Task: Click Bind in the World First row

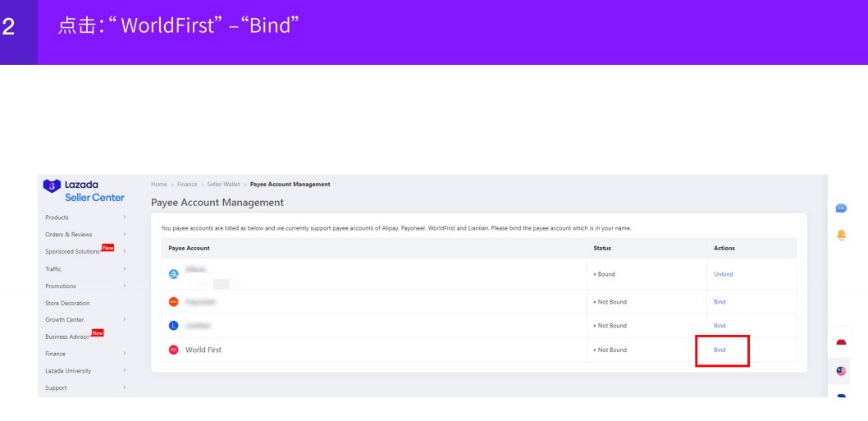Action: pos(720,350)
